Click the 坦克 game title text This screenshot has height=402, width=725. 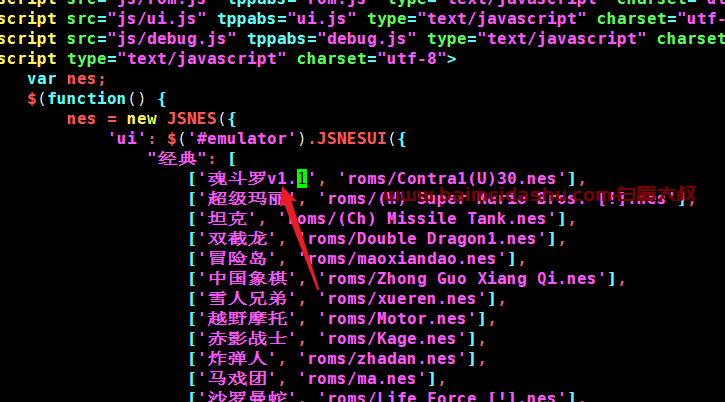[227, 218]
